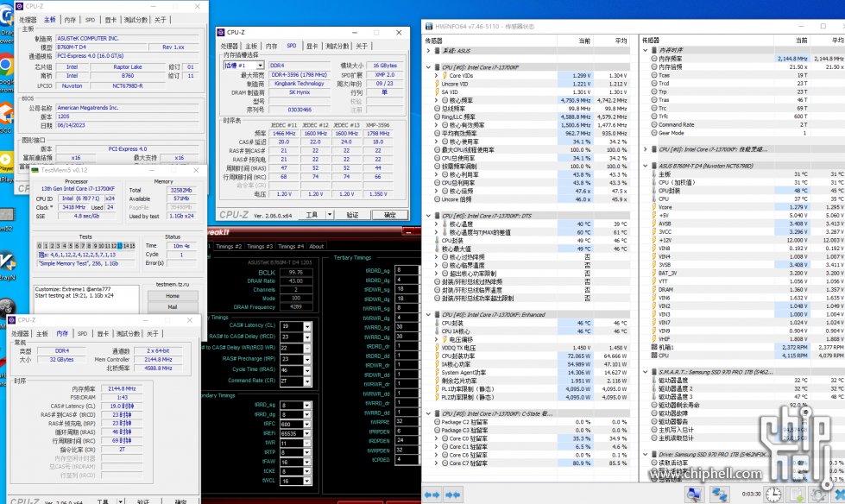Click the 确定 button in CPU-Z SPD window

coord(389,215)
